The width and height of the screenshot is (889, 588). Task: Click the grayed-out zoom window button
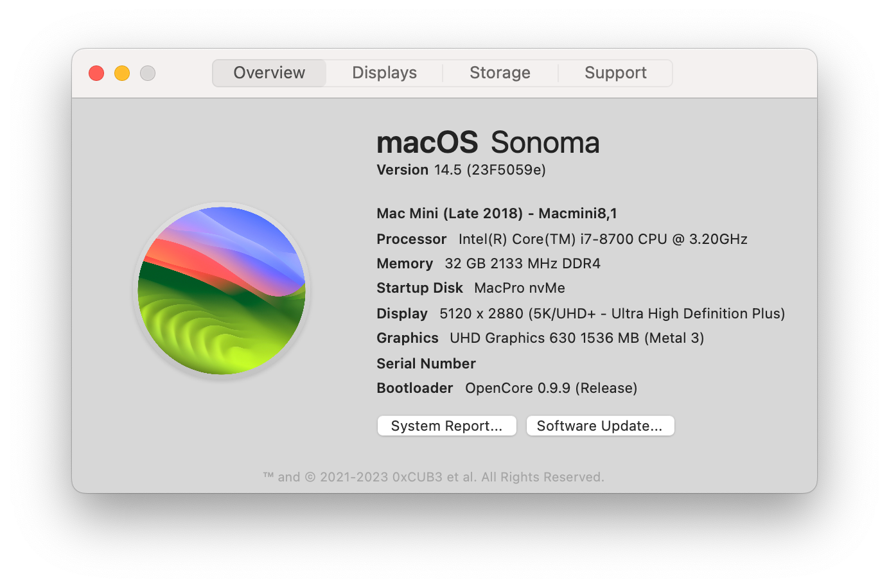148,73
